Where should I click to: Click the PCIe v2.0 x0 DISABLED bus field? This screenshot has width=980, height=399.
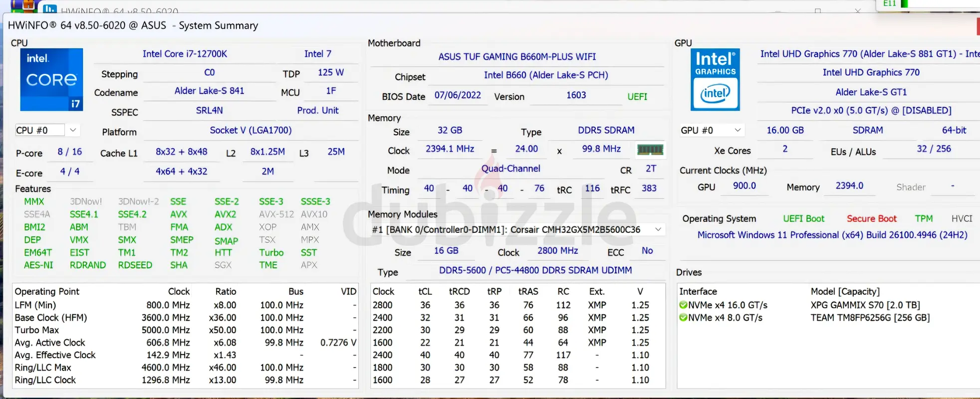pos(871,110)
